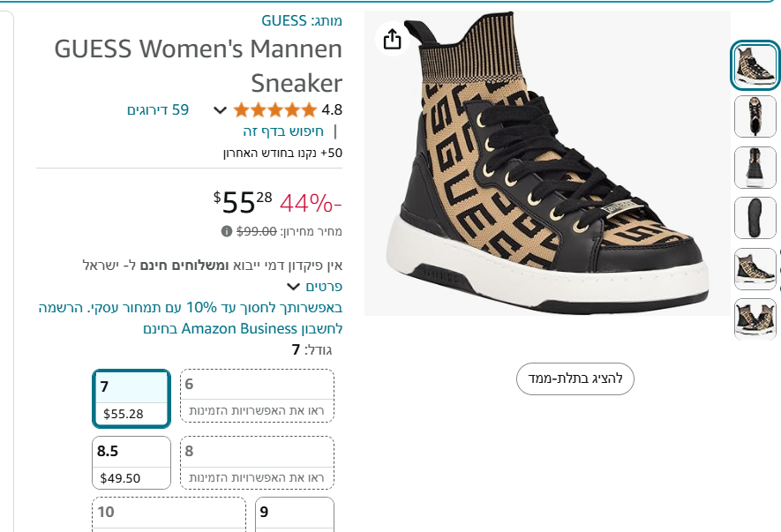Choose size 8 option

pyautogui.click(x=257, y=463)
